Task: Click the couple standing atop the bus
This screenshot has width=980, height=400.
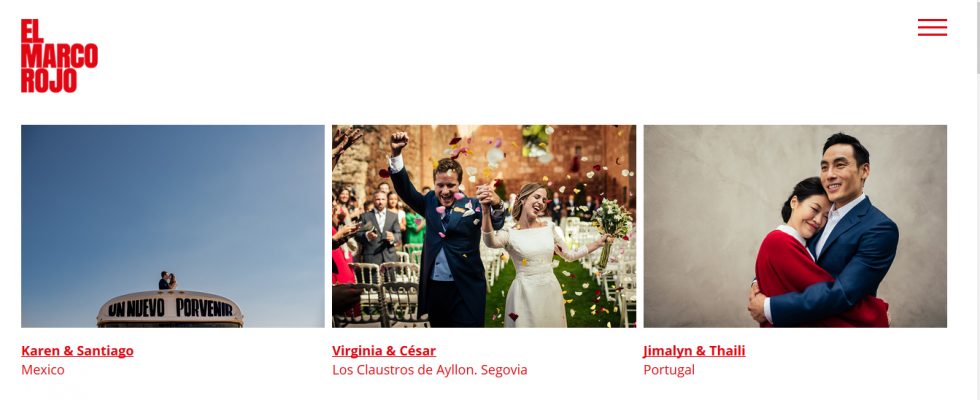Action: point(167,280)
